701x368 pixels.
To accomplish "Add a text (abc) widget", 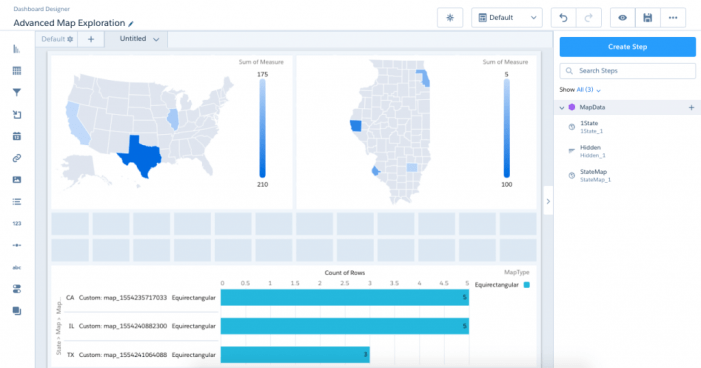I will point(17,267).
